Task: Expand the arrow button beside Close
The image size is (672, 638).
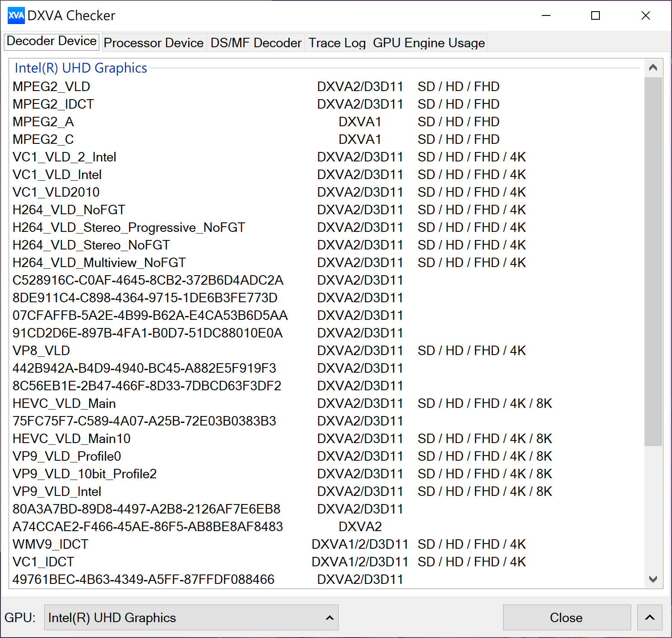Action: click(x=650, y=617)
